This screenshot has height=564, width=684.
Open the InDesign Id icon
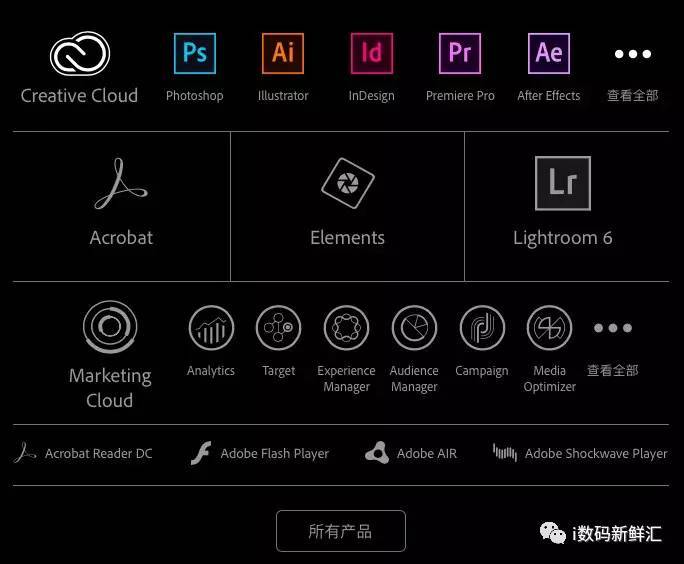pyautogui.click(x=372, y=53)
